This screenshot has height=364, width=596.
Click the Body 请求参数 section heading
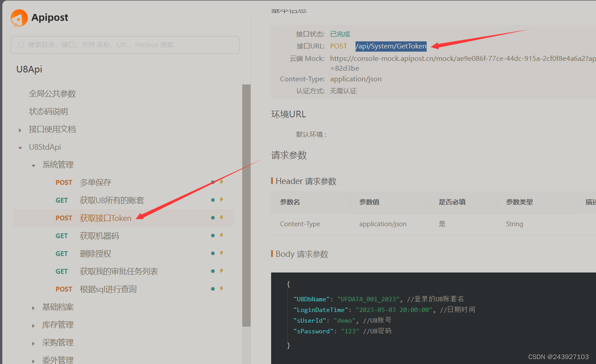point(302,254)
